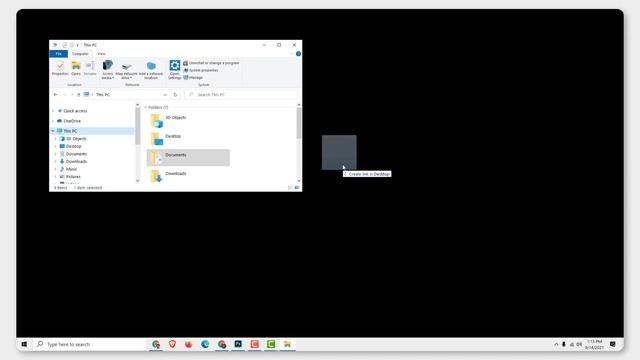The height and width of the screenshot is (360, 640).
Task: Open the recent locations dropdown arrow
Action: pyautogui.click(x=72, y=95)
